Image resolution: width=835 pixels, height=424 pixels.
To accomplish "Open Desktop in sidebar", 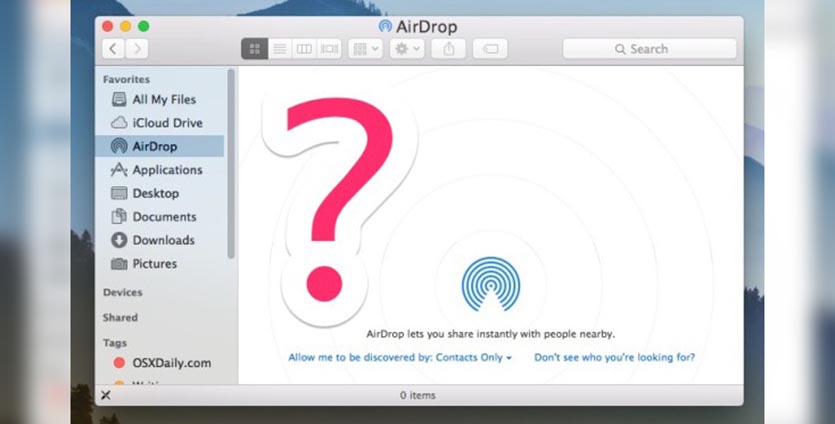I will [x=160, y=193].
